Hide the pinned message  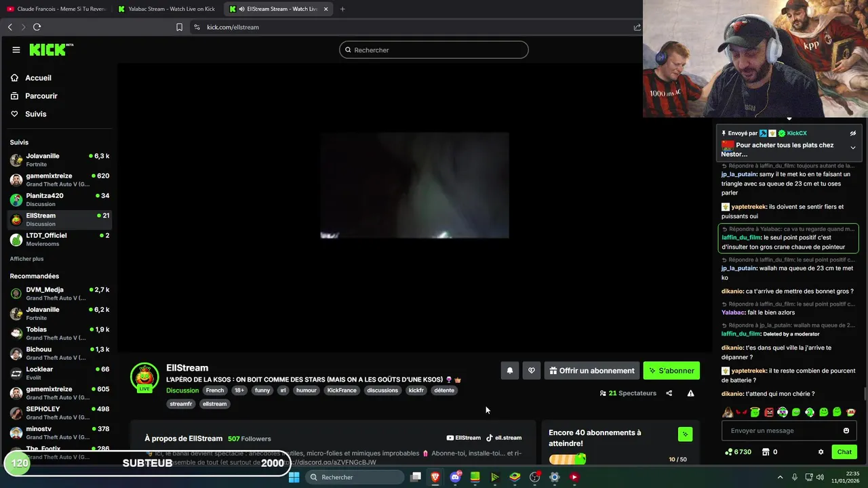point(853,134)
